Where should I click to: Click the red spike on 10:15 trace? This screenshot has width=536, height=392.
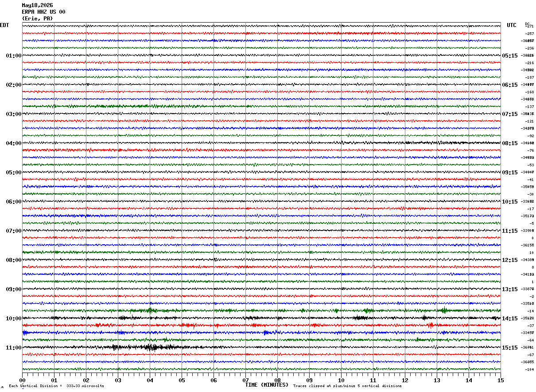[x=430, y=325]
